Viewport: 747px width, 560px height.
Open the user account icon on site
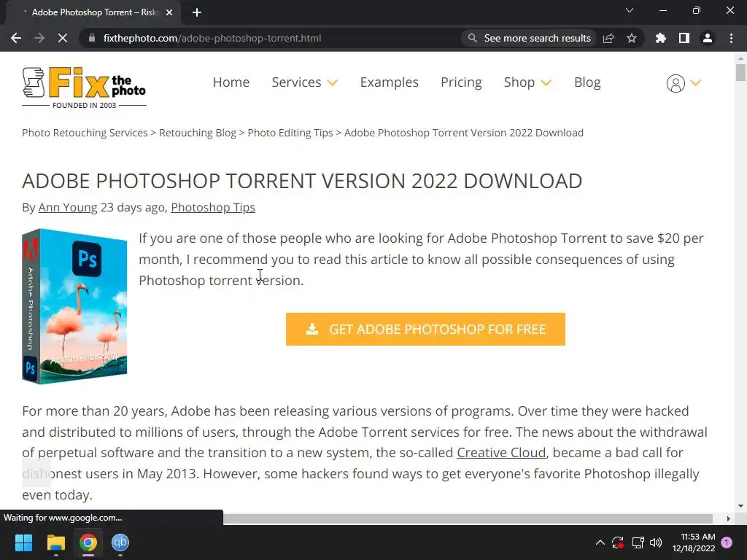(x=676, y=83)
